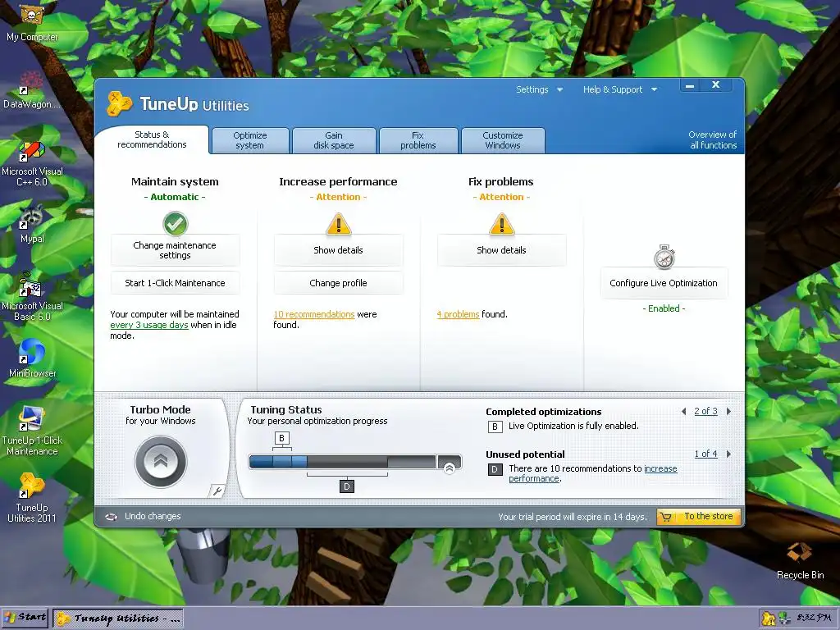Click the taskbar clock
The image size is (840, 630).
pos(814,619)
